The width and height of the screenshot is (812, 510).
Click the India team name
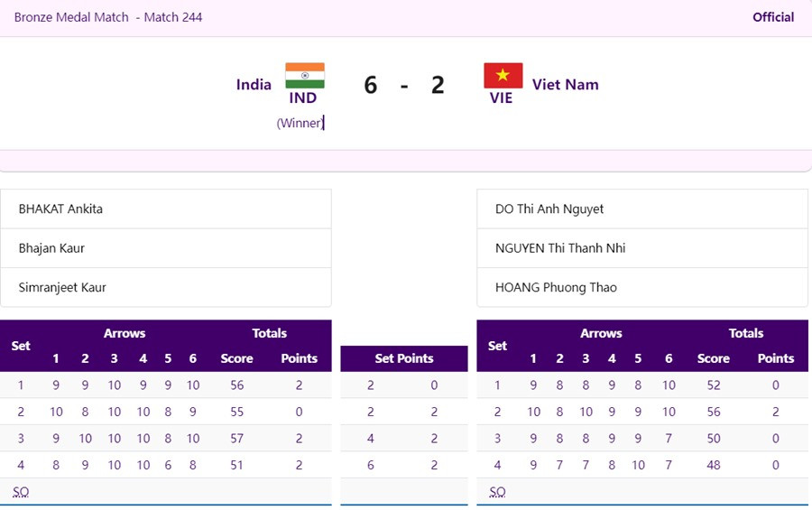254,84
